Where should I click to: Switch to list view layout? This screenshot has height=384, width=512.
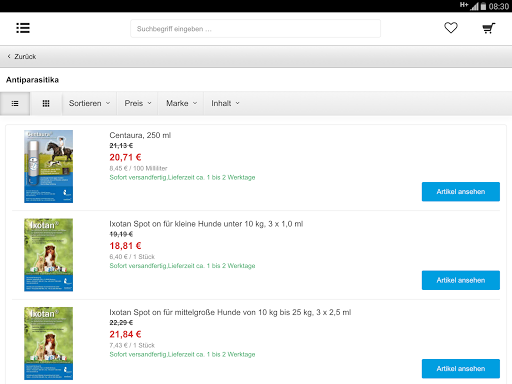coord(15,104)
